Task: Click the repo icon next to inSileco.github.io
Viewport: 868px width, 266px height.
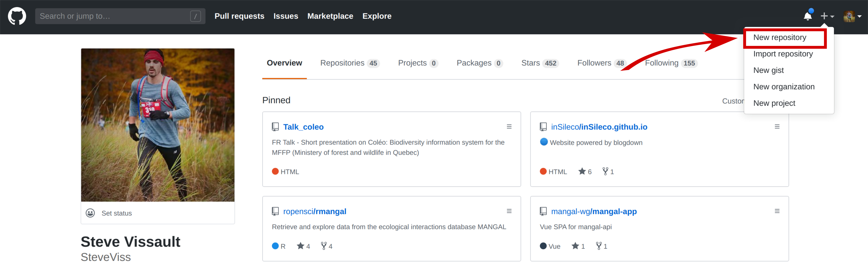Action: point(543,127)
